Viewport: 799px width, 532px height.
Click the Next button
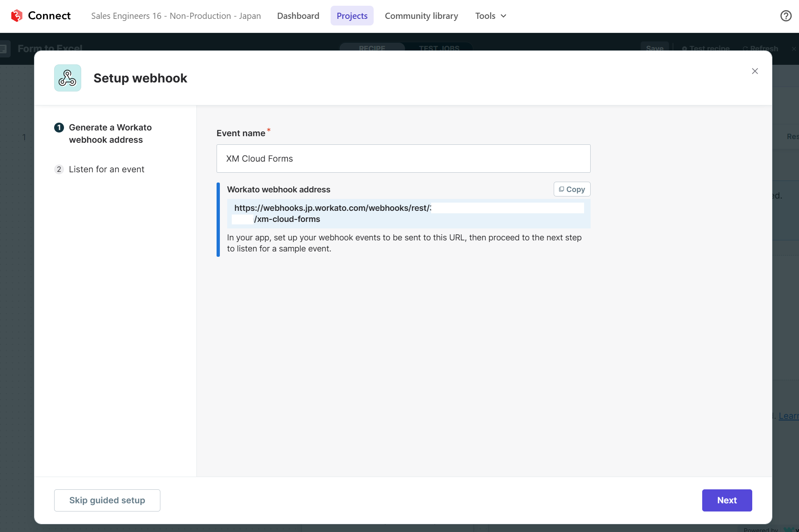pos(726,500)
